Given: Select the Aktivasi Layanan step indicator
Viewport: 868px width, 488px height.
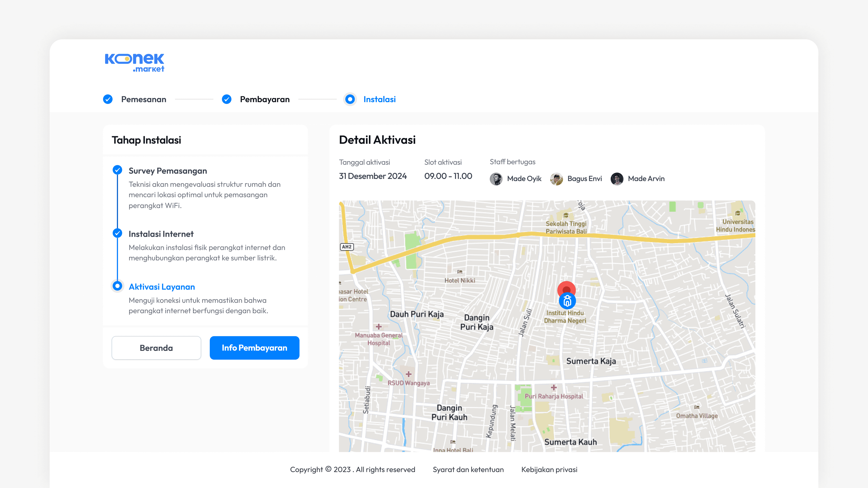Looking at the screenshot, I should 117,286.
